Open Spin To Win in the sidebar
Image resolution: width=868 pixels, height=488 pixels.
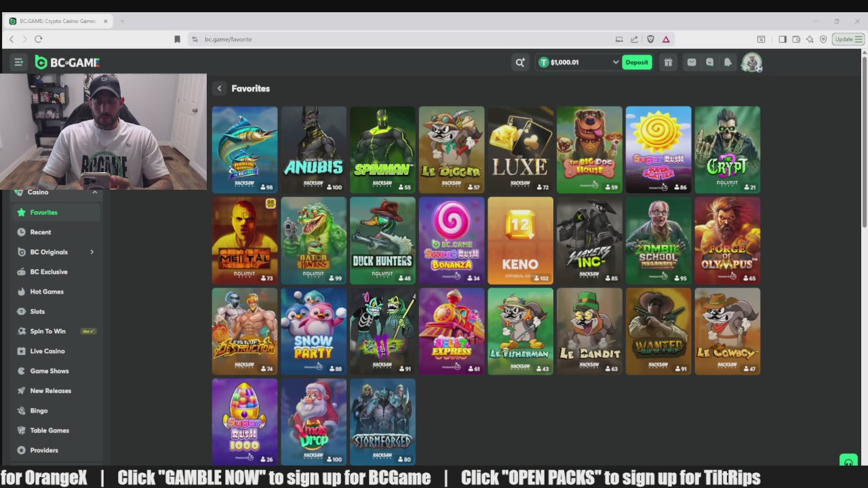(56, 331)
